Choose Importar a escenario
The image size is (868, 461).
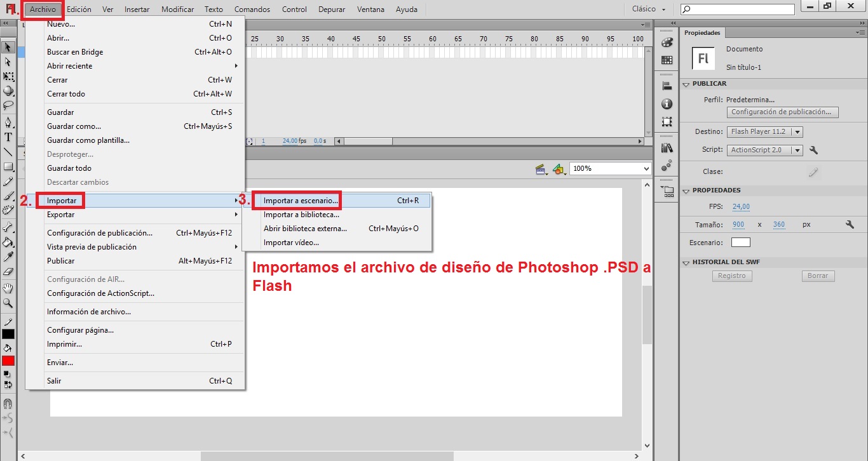point(337,201)
